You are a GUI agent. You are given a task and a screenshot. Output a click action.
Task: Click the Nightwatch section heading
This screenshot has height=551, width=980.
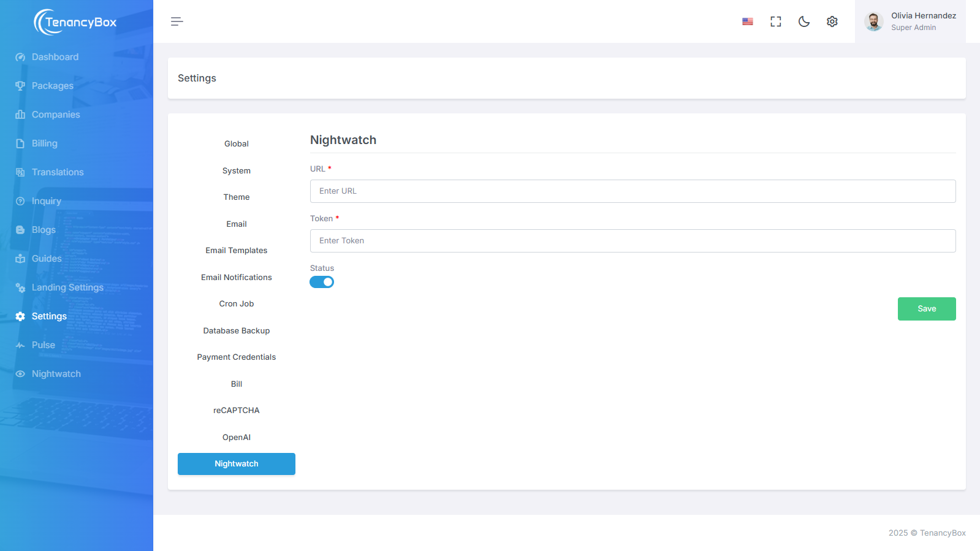(343, 140)
